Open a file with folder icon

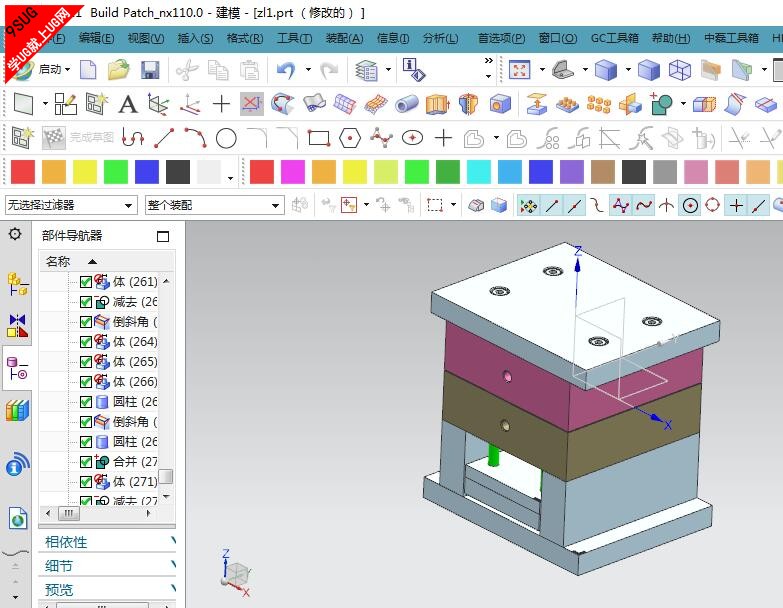click(118, 70)
